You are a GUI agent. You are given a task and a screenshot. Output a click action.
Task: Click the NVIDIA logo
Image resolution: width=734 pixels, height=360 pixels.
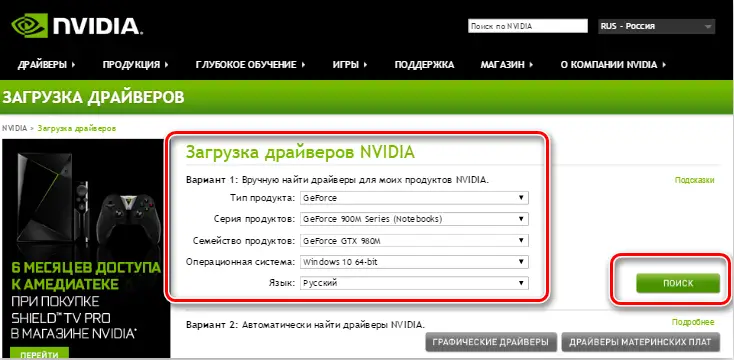click(x=77, y=26)
